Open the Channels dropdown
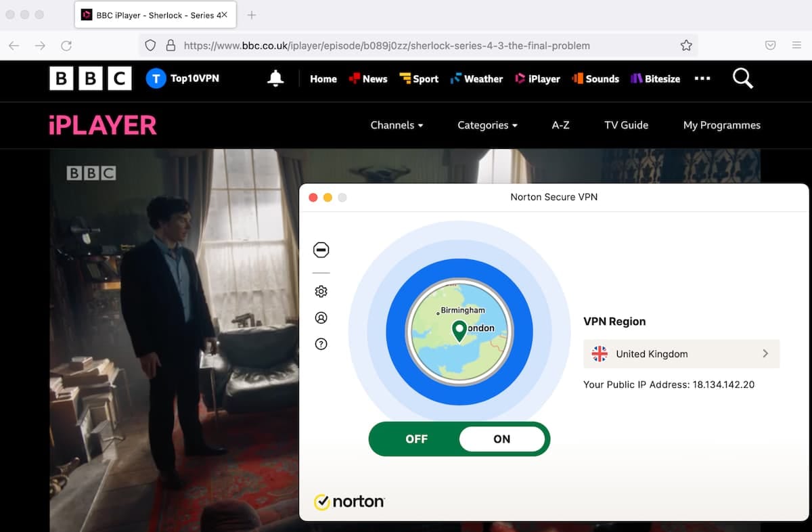812x532 pixels. (397, 125)
